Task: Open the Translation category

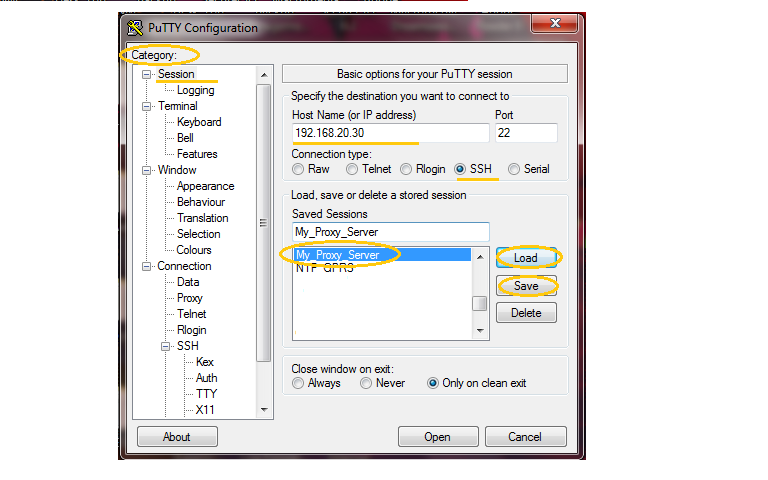Action: click(202, 218)
